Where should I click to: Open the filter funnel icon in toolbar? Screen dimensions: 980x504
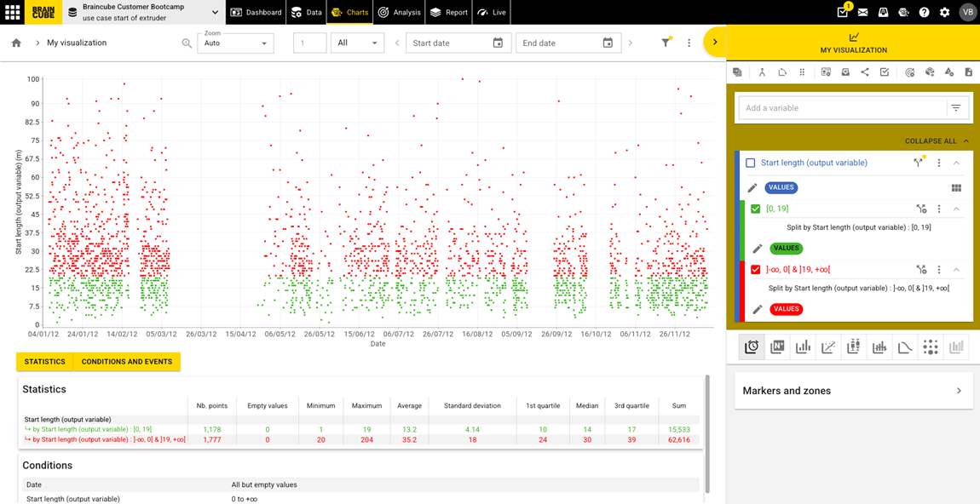coord(666,43)
